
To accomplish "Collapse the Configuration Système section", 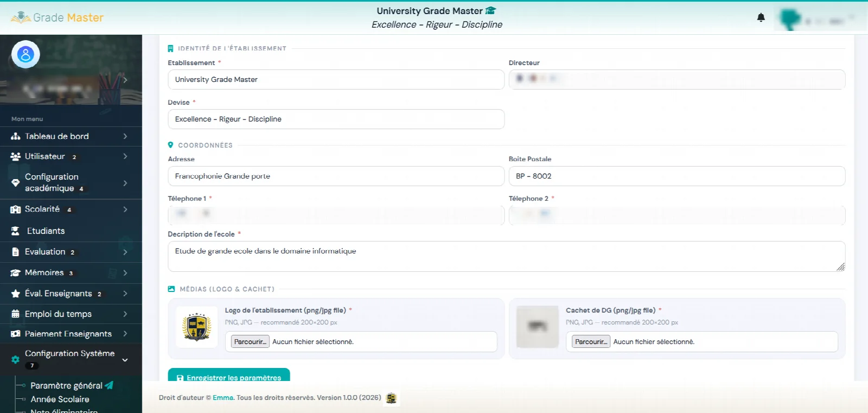I will pyautogui.click(x=125, y=360).
